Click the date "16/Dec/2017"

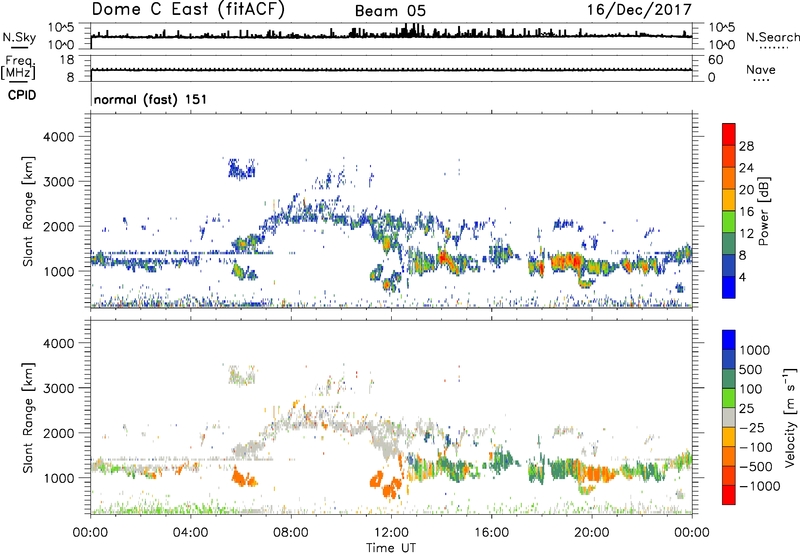click(x=639, y=9)
